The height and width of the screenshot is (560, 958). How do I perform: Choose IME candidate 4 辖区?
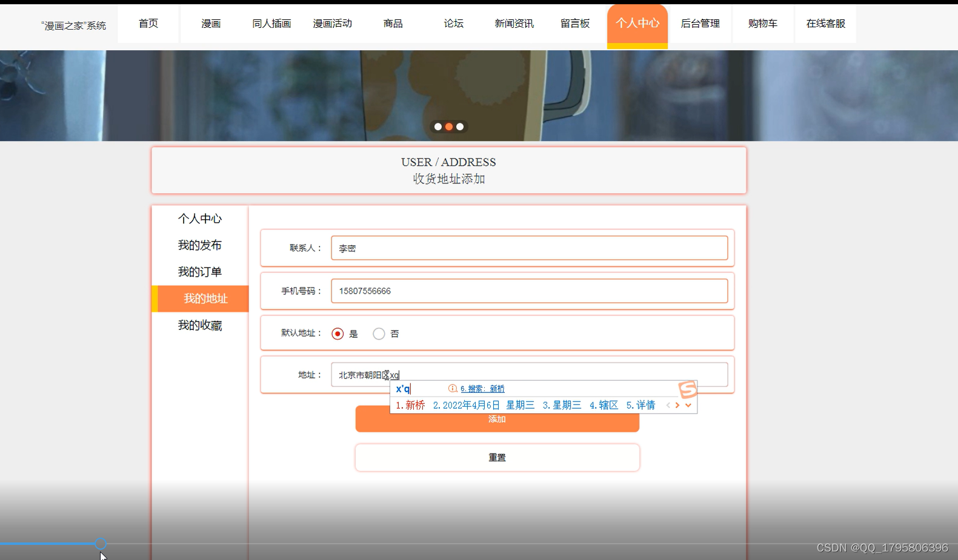pyautogui.click(x=604, y=405)
